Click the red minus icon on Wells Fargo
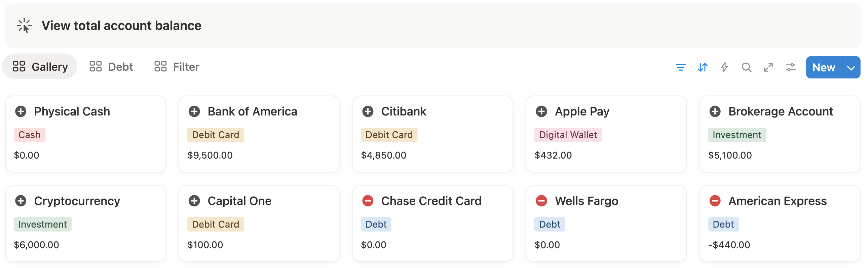 (x=541, y=201)
